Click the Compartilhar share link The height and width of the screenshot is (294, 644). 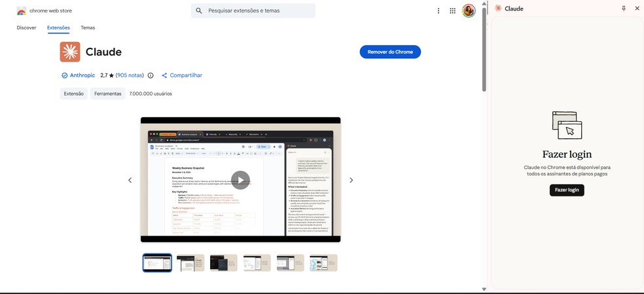pyautogui.click(x=181, y=75)
